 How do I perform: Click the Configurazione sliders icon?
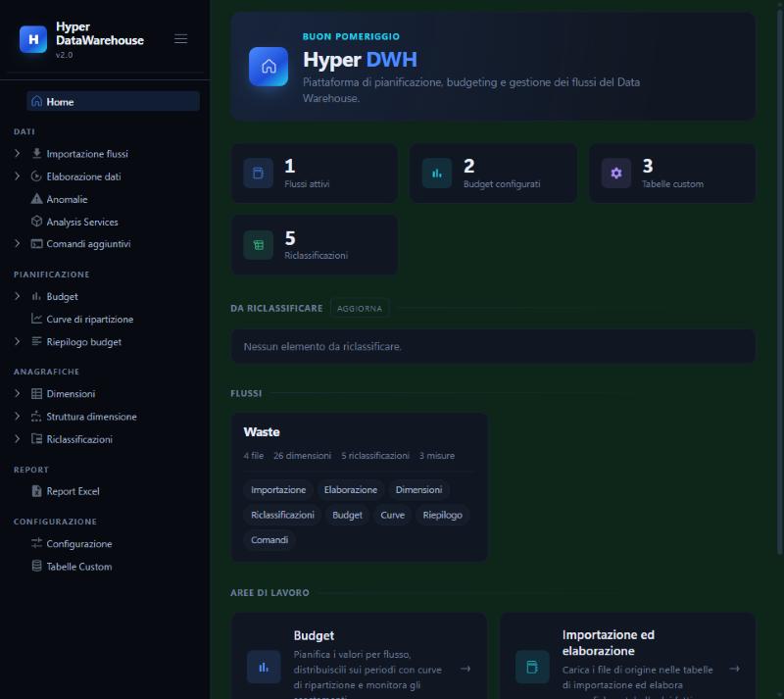tap(36, 543)
